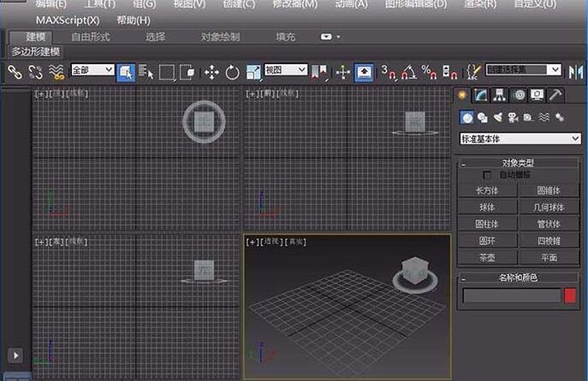
Task: Click the 茶壶 button
Action: (x=488, y=257)
